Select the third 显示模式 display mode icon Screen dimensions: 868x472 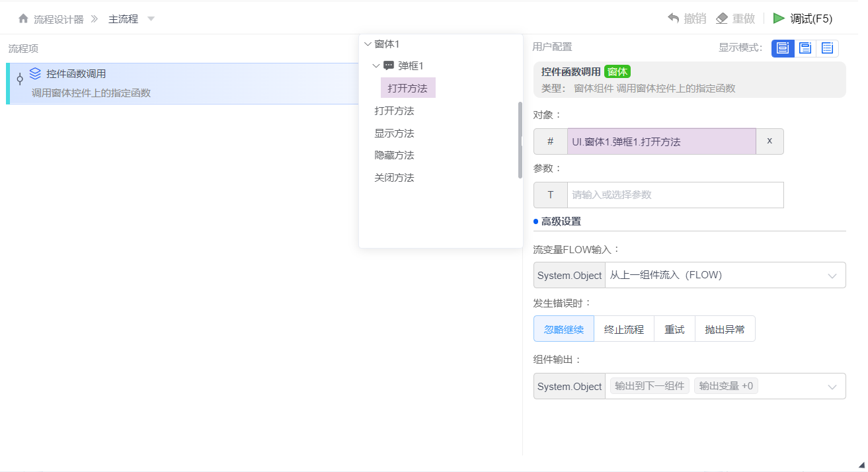tap(828, 48)
